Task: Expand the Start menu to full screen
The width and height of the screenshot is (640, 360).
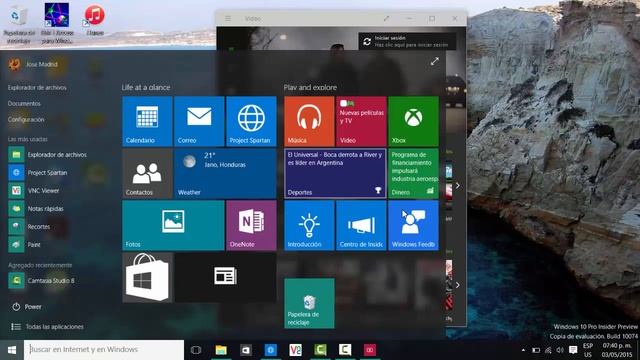Action: point(435,62)
